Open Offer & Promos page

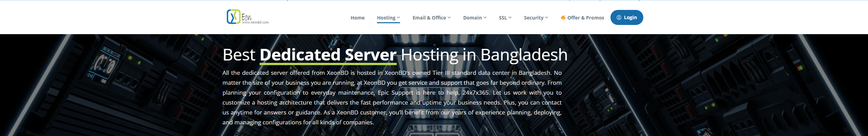582,18
